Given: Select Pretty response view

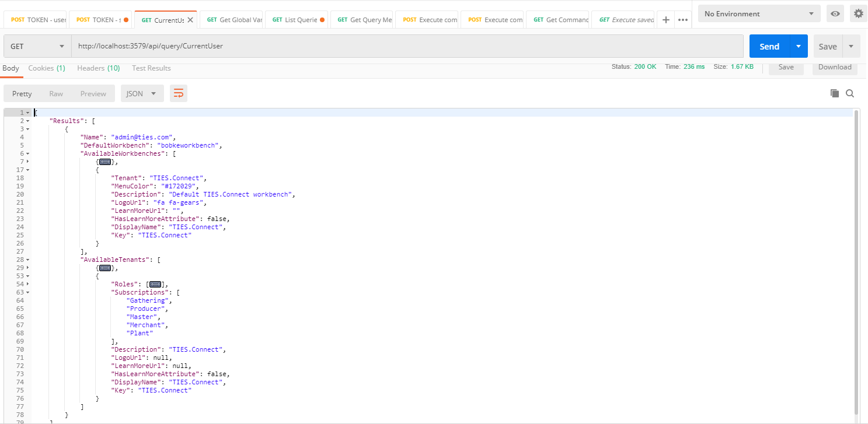Looking at the screenshot, I should tap(22, 94).
